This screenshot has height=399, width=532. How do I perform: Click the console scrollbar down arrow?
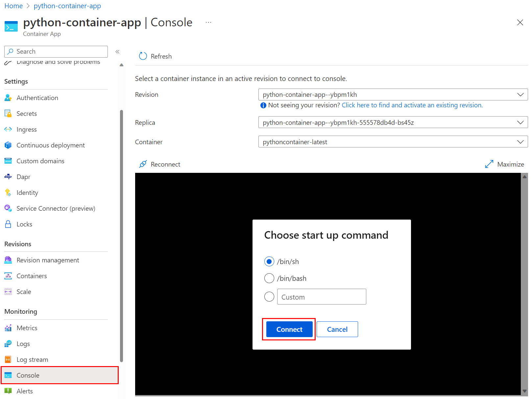click(525, 391)
